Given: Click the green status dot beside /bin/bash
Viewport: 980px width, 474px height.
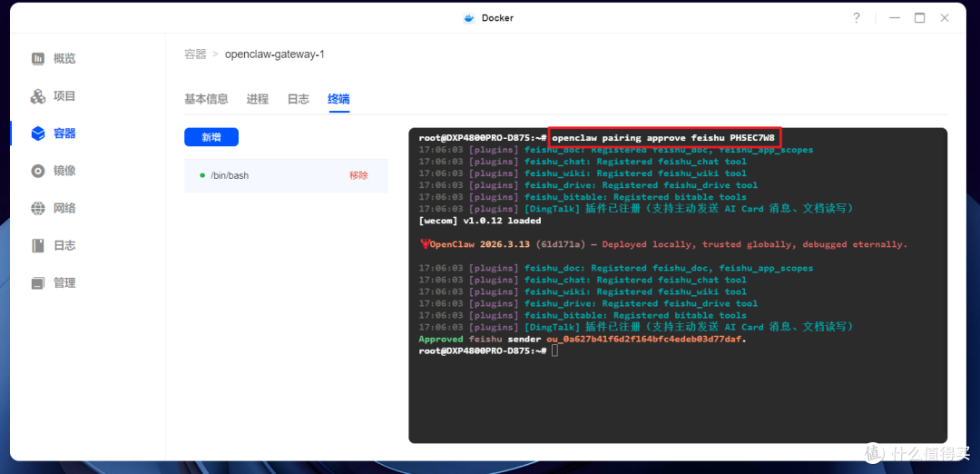Looking at the screenshot, I should coord(201,176).
